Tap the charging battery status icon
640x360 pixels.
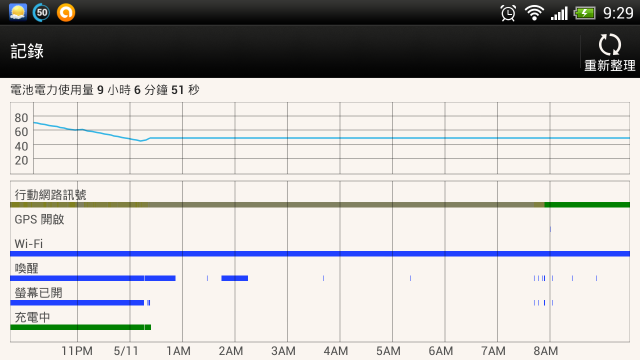584,13
